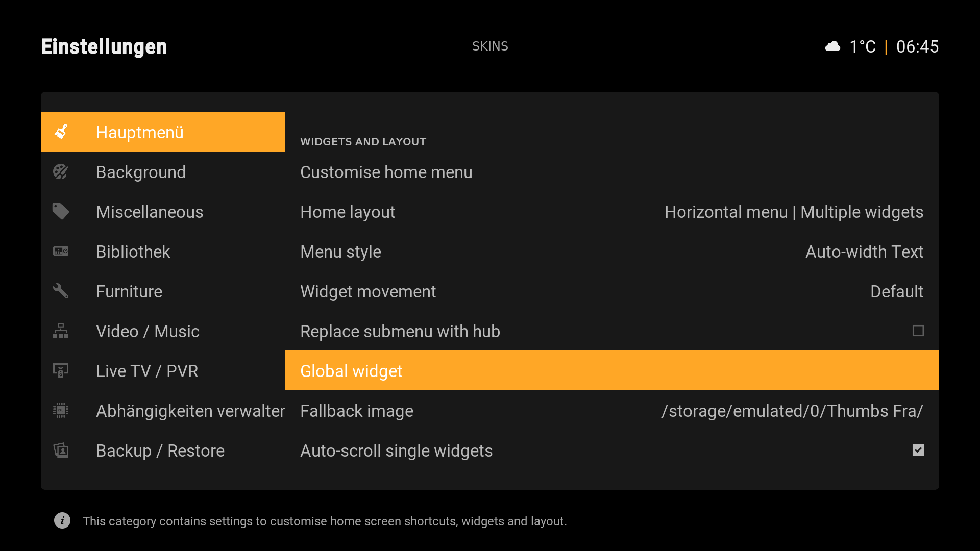The height and width of the screenshot is (551, 980).
Task: Disable Auto-scroll single widgets checkbox
Action: click(918, 450)
